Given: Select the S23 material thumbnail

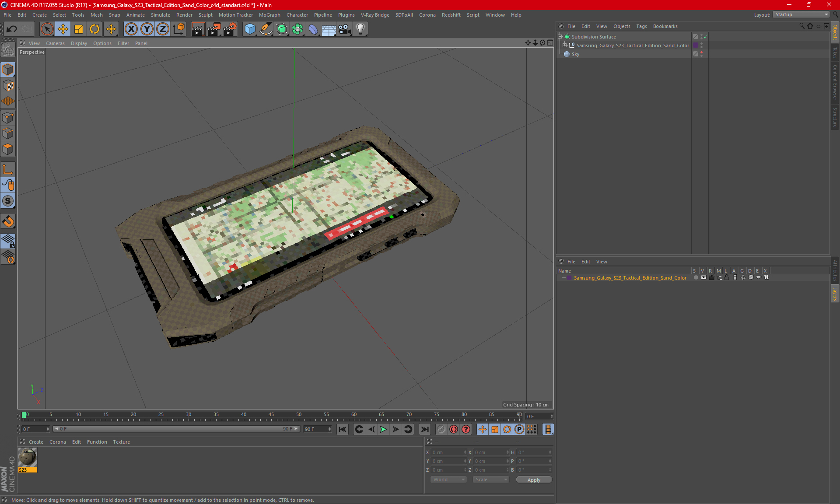Looking at the screenshot, I should click(28, 460).
